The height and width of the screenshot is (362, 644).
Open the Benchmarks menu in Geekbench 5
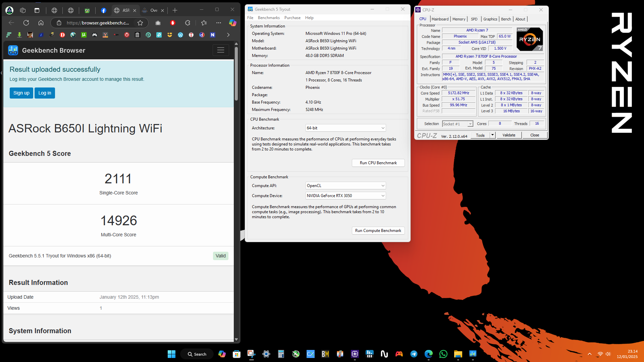click(269, 18)
